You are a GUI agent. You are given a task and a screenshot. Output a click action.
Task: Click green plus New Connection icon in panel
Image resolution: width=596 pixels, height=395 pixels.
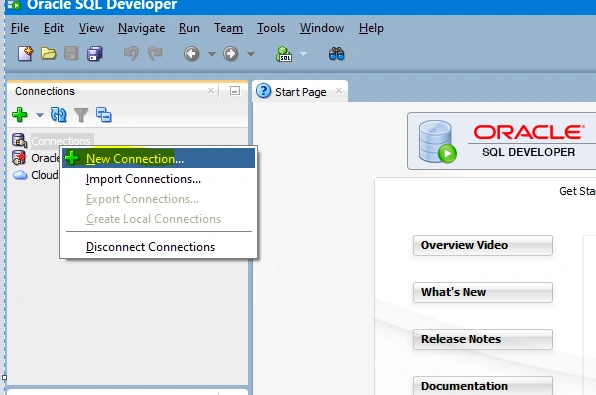coord(20,114)
